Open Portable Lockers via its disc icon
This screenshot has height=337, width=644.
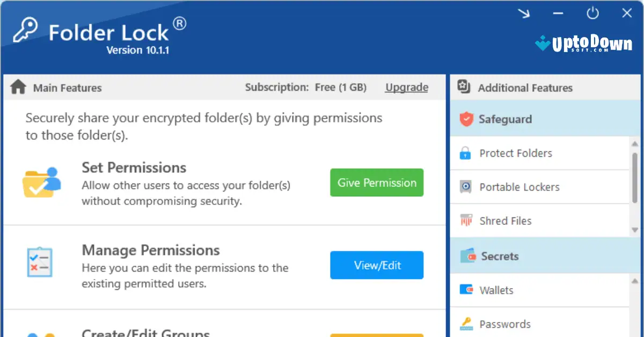coord(465,187)
